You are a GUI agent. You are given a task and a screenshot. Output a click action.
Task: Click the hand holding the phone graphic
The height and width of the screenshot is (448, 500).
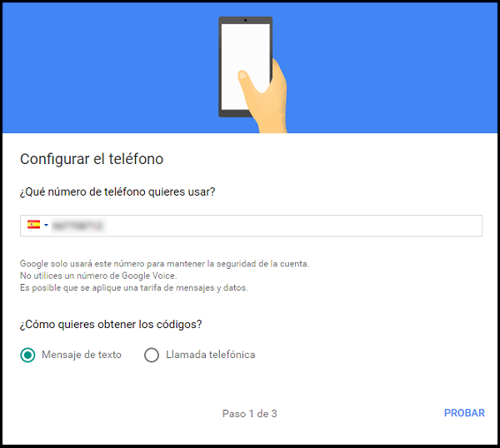(x=263, y=97)
